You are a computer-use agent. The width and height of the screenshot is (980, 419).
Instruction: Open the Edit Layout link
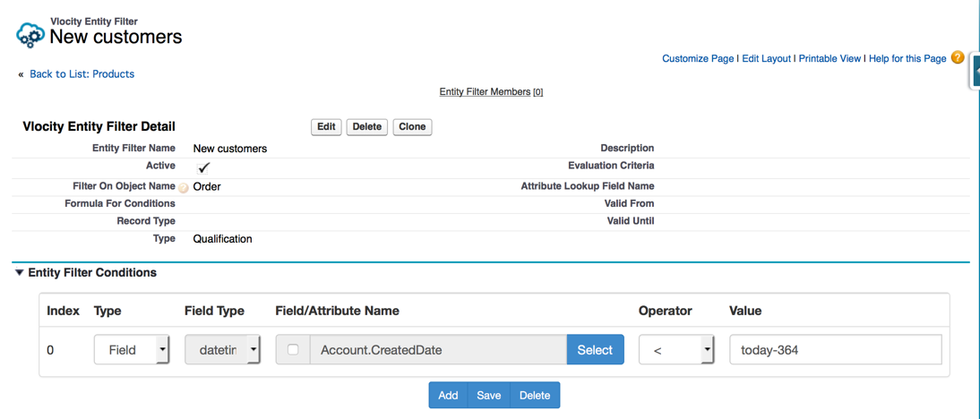coord(766,59)
